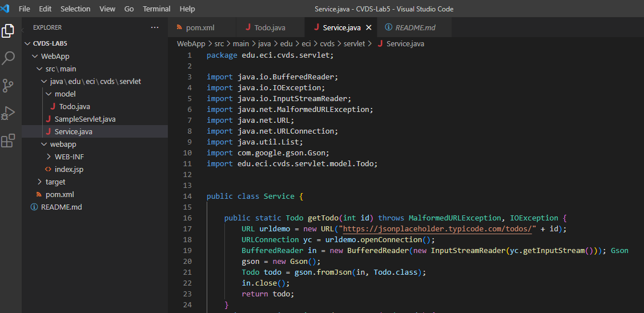Click the 'public class Service' code line
Image resolution: width=644 pixels, height=313 pixels.
255,196
